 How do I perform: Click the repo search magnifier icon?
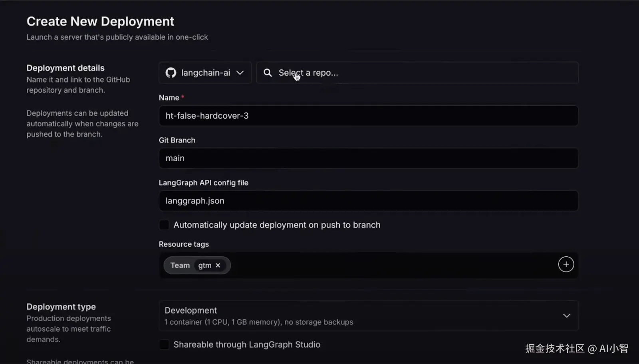(x=268, y=73)
